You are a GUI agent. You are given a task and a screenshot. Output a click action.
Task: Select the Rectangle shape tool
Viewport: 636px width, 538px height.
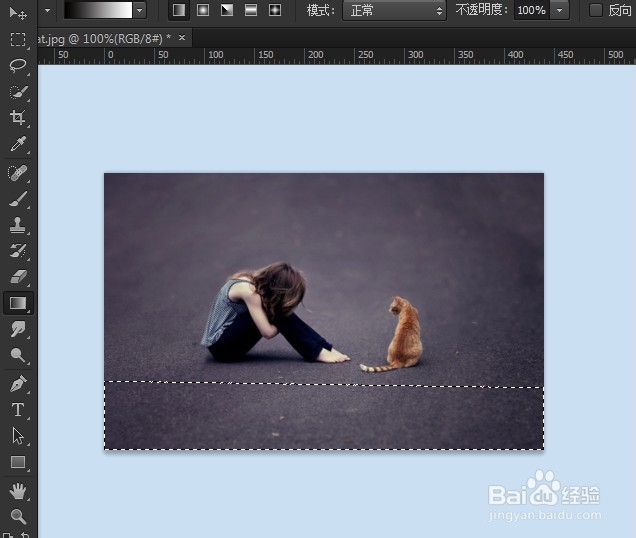coord(18,462)
